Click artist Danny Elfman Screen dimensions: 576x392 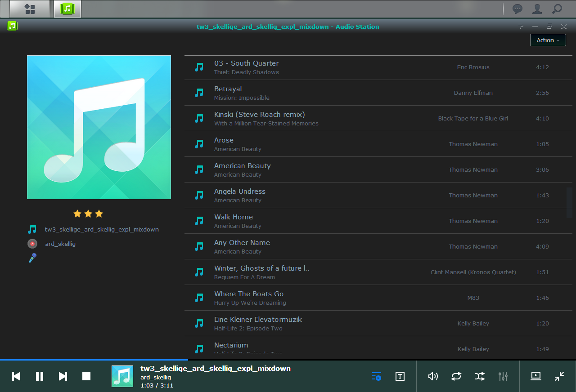pos(473,93)
